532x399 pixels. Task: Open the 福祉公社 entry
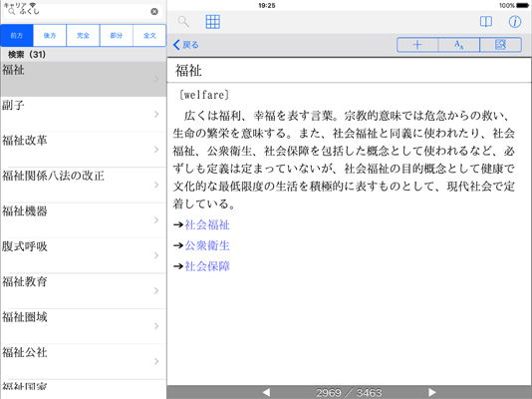point(83,361)
